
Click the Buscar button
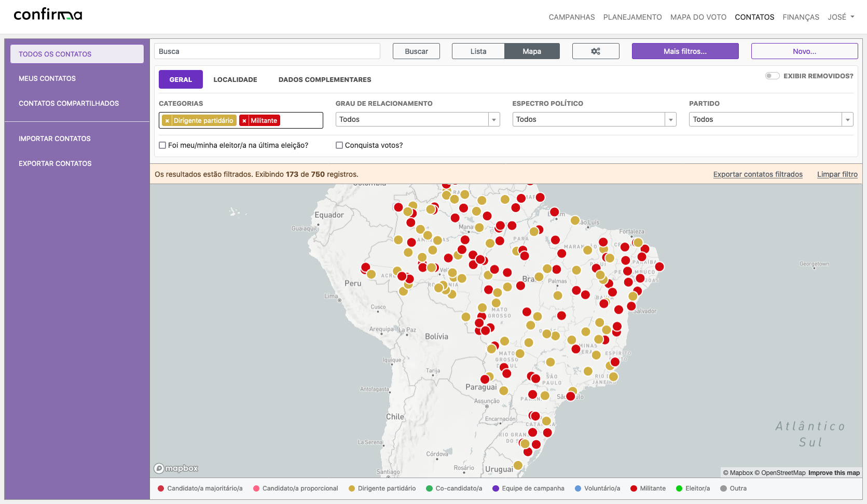pos(416,51)
